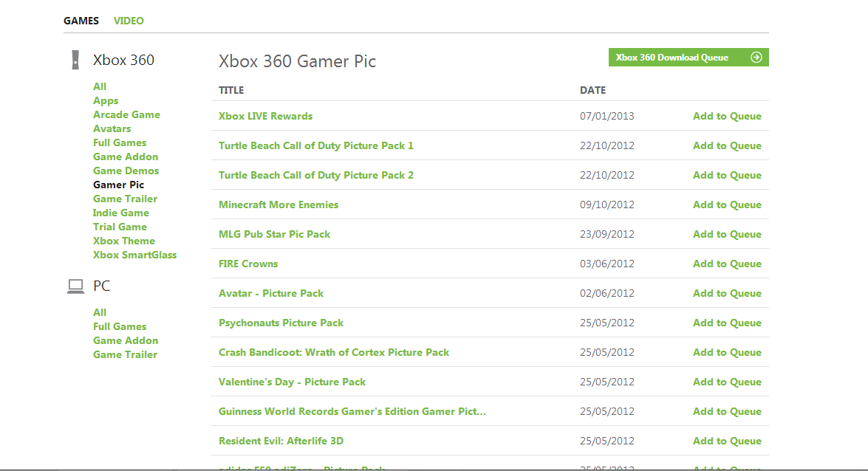
Task: Browse the Xbox Theme category
Action: tap(124, 241)
